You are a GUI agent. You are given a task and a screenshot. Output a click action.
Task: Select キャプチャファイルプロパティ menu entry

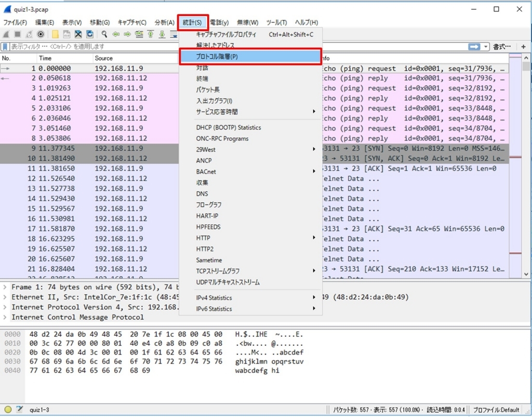tap(250, 34)
